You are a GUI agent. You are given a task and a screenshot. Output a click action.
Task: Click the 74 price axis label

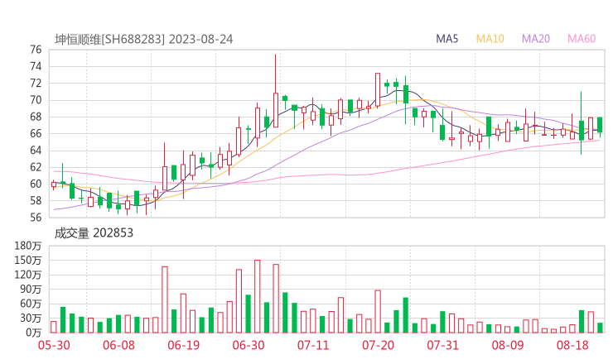[x=36, y=66]
